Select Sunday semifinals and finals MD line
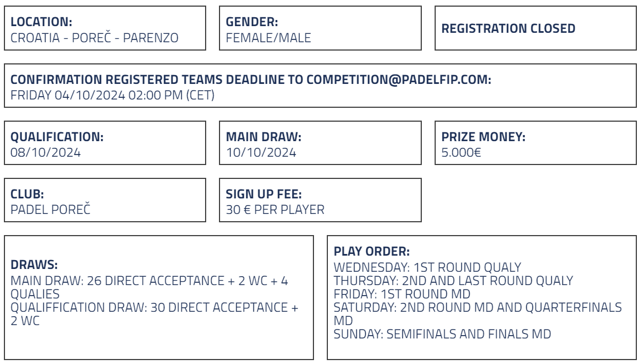 pyautogui.click(x=442, y=334)
